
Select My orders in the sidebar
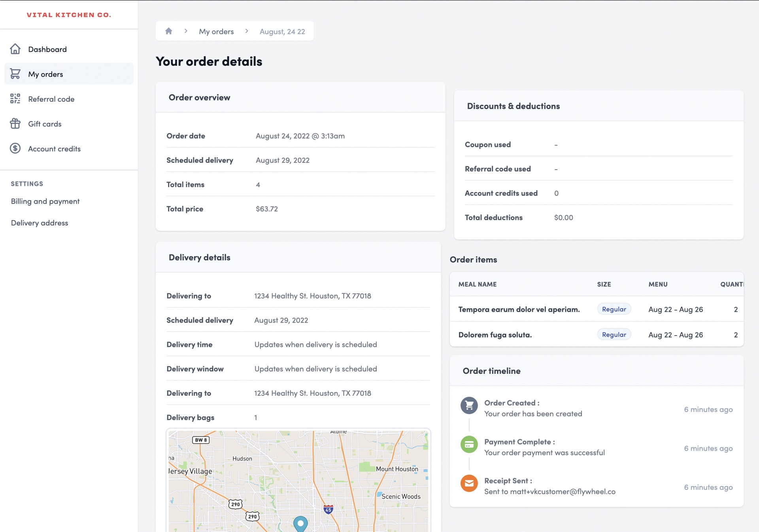(45, 74)
